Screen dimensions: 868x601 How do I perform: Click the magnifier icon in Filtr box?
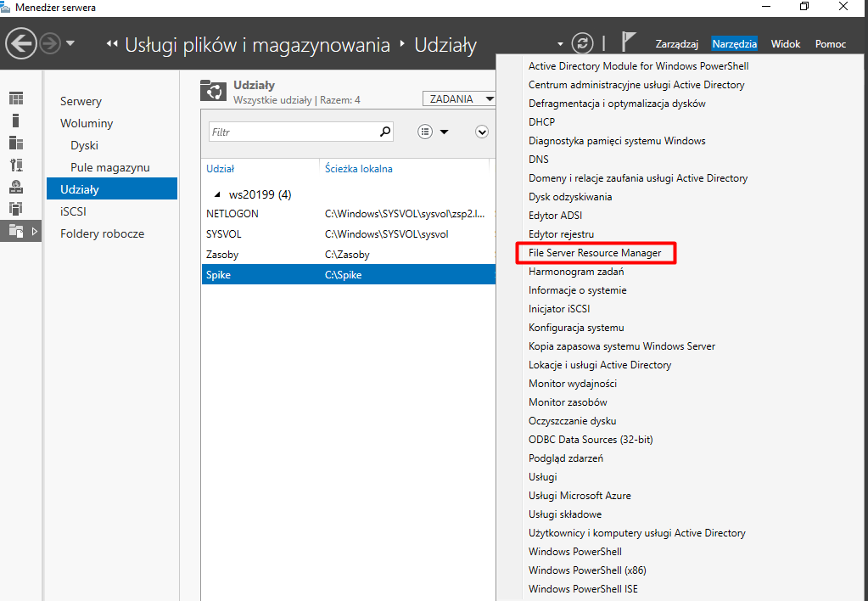tap(385, 132)
